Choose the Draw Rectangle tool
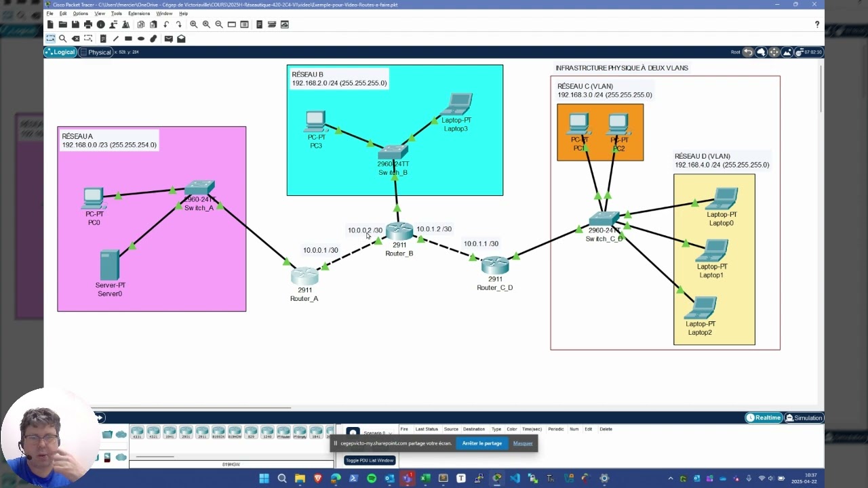This screenshot has width=868, height=488. pos(128,39)
